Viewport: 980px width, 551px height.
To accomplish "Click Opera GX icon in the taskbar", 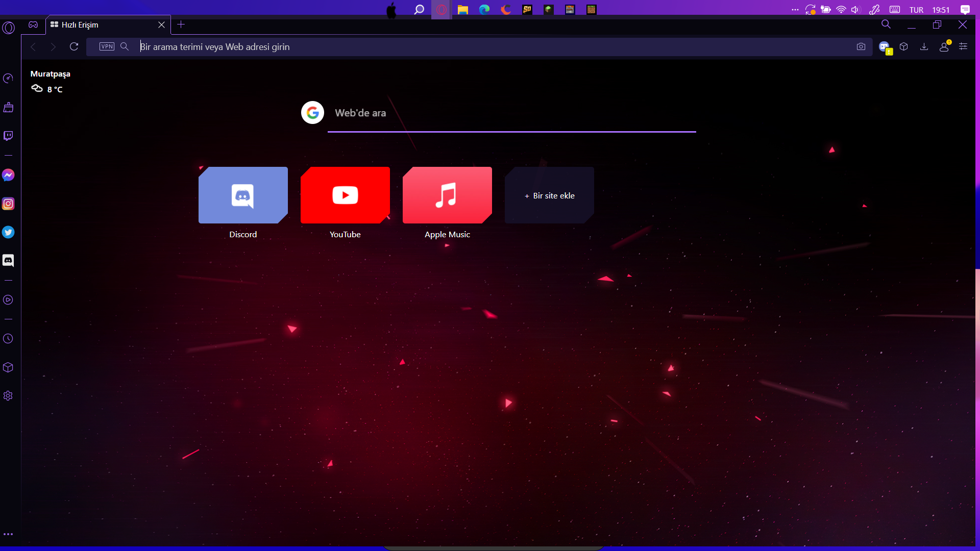I will pos(441,10).
